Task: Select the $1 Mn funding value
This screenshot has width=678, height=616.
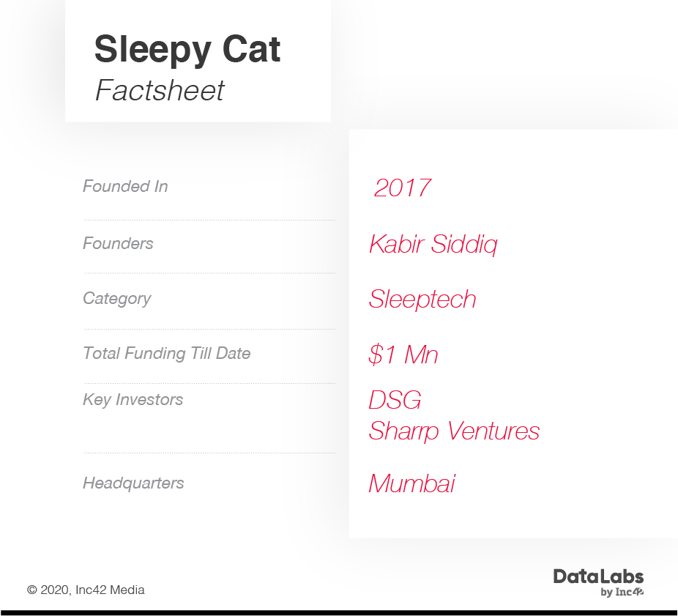Action: coord(403,355)
